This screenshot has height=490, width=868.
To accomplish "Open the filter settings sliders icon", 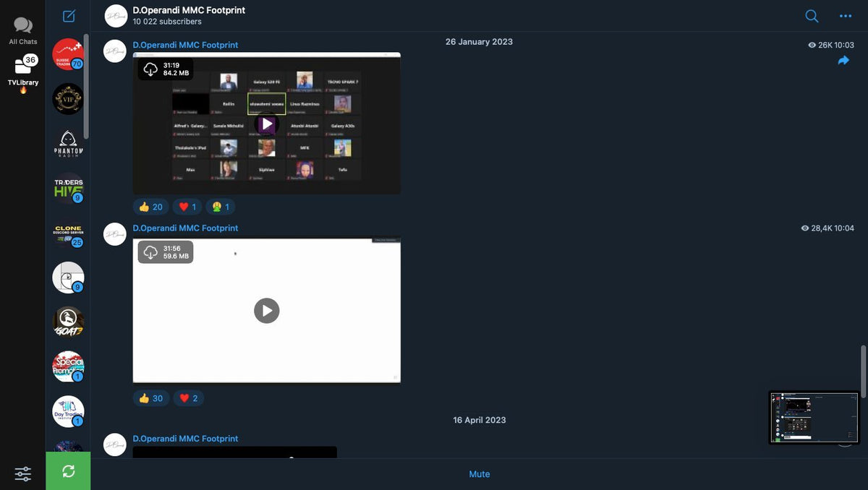I will 23,474.
